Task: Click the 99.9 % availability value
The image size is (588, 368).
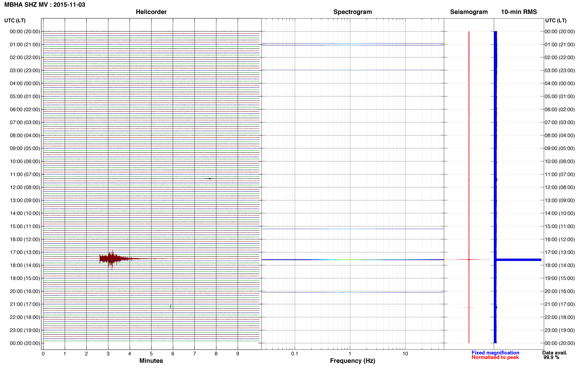Action: pyautogui.click(x=551, y=357)
